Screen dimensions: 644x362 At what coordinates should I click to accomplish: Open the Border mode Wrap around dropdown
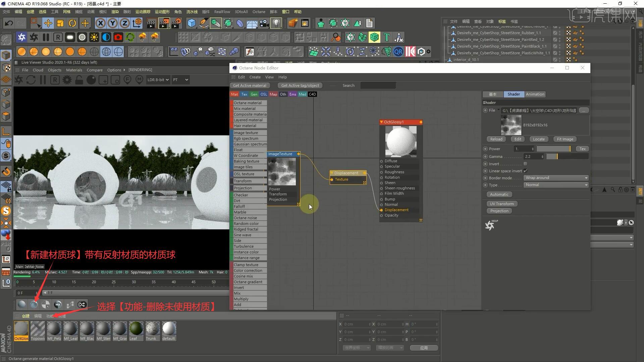pos(556,178)
